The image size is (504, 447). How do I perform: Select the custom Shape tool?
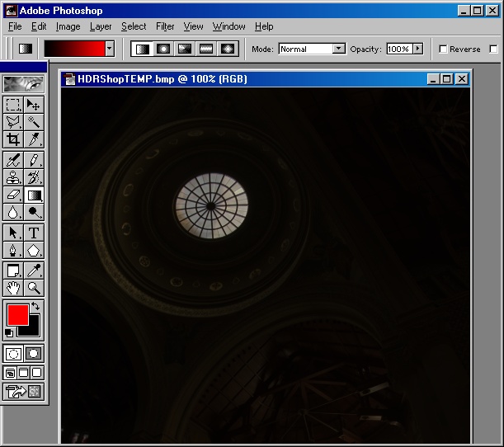[x=34, y=250]
